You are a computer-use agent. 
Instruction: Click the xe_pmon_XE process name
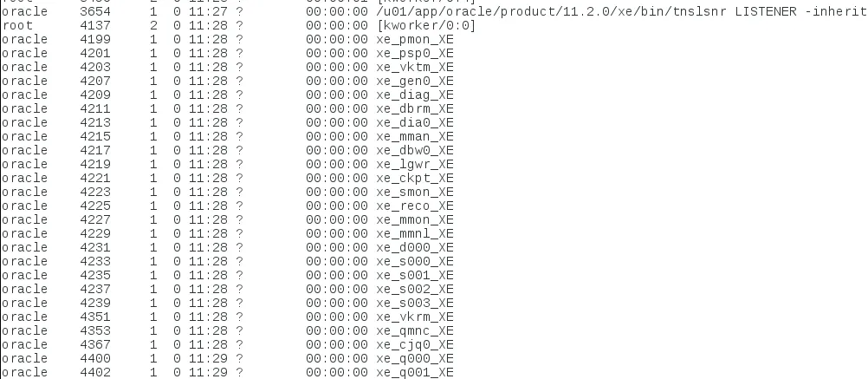pyautogui.click(x=415, y=39)
